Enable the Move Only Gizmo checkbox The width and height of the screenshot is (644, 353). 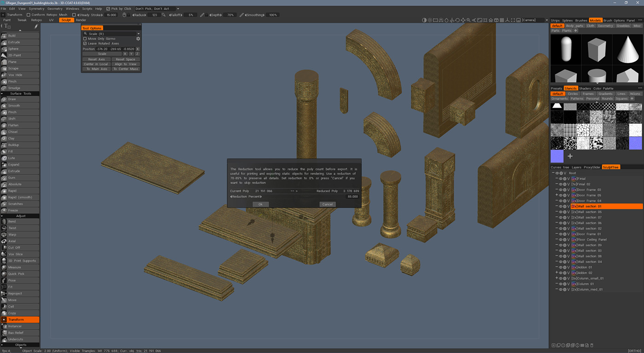[85, 39]
